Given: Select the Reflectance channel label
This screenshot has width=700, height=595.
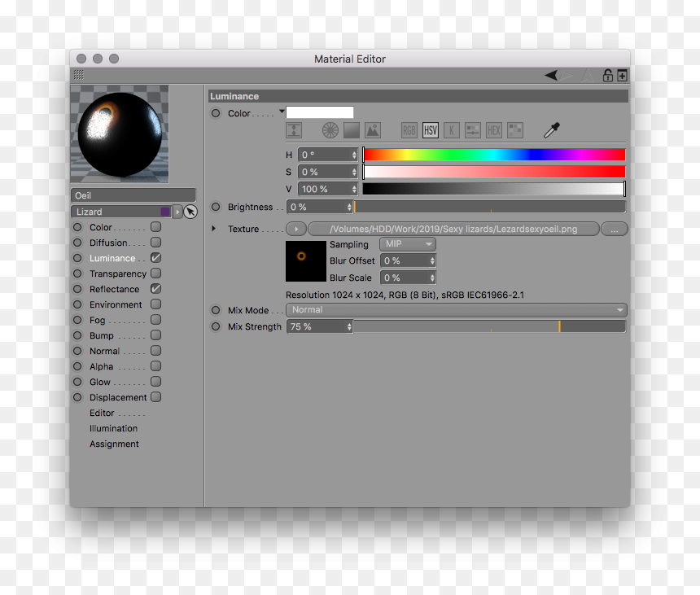Looking at the screenshot, I should (x=114, y=289).
